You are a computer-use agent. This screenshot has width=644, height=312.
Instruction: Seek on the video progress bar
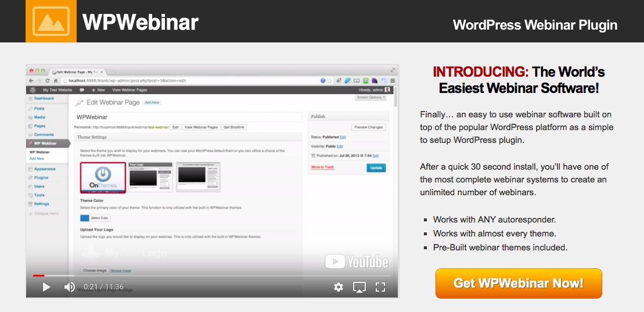click(x=212, y=275)
